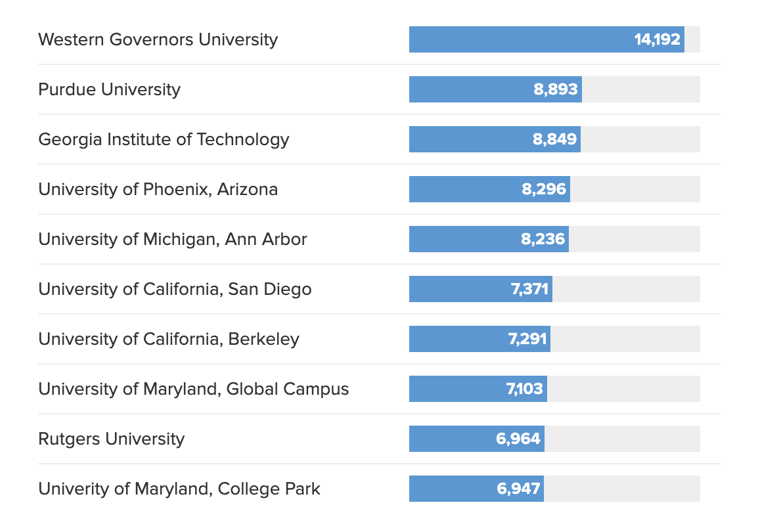This screenshot has width=758, height=532.
Task: Select University of Maryland, Global Campus label
Action: click(x=193, y=389)
